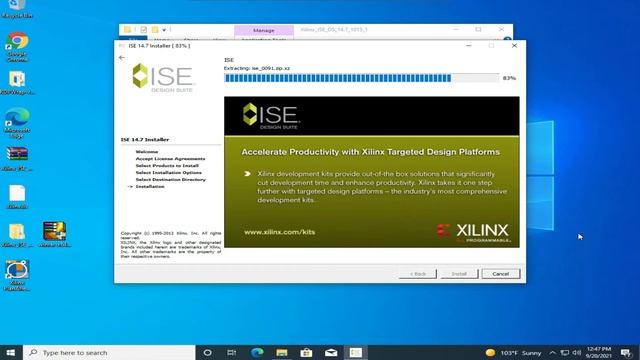Image resolution: width=640 pixels, height=360 pixels.
Task: Click the Explorer help question mark icon
Action: 507,39
